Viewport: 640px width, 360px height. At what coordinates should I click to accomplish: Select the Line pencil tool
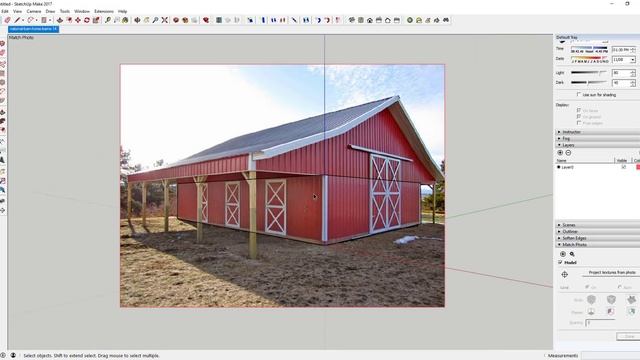17,20
